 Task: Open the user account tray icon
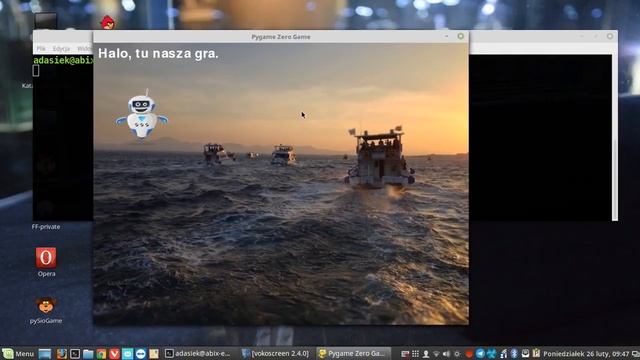(x=426, y=353)
